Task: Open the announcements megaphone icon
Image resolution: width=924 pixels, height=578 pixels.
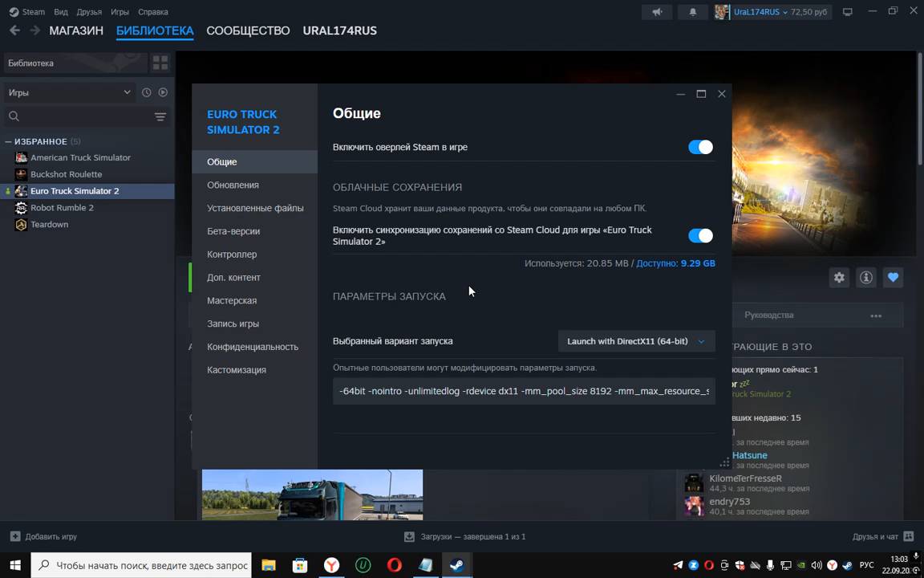Action: coord(657,12)
